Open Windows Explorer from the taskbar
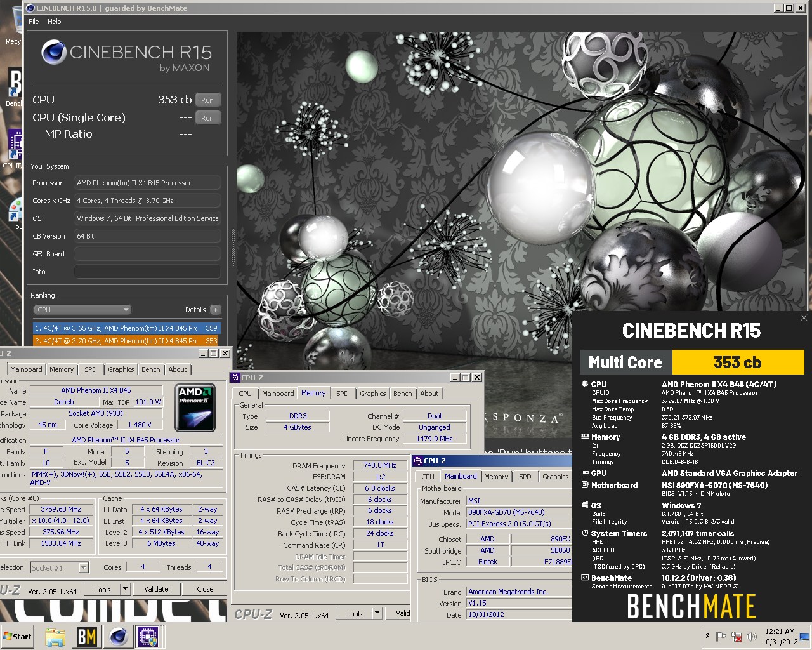The image size is (812, 650). coord(55,637)
